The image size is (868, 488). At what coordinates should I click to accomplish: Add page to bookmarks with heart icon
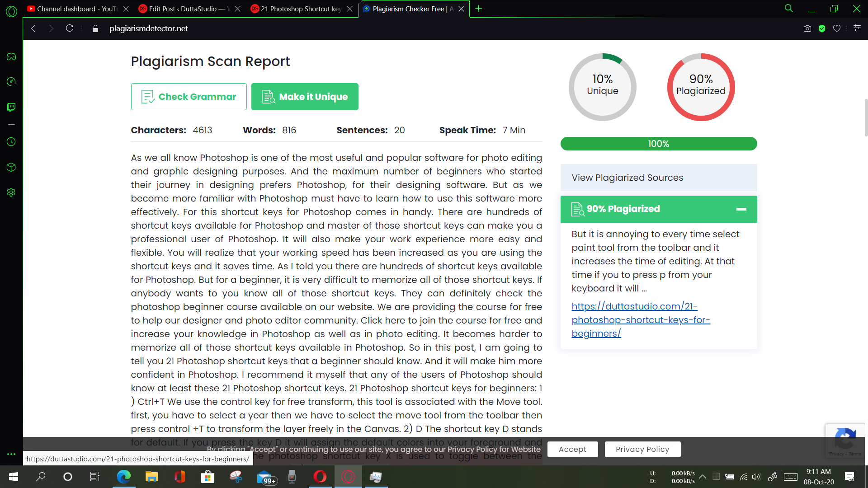(x=837, y=28)
